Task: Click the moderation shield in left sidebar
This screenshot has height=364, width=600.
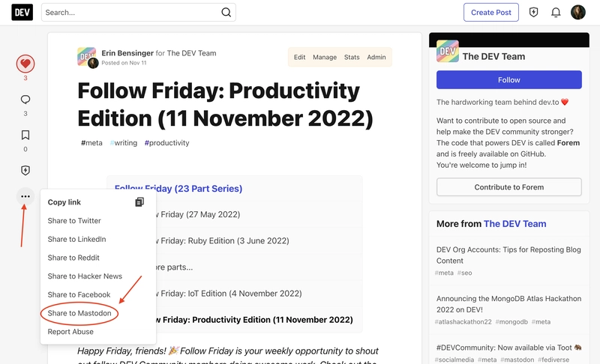Action: 25,170
